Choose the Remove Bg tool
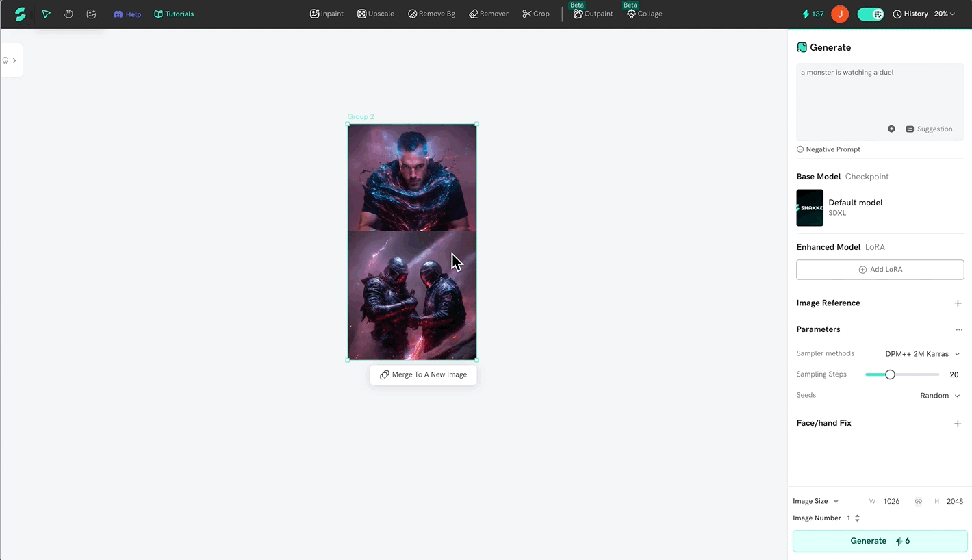This screenshot has height=560, width=972. [431, 14]
